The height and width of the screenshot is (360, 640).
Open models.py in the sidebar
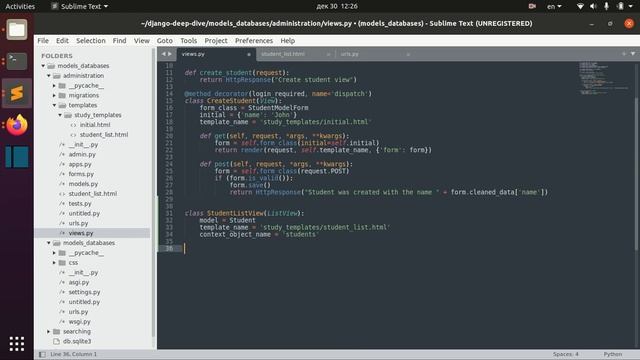(x=83, y=184)
